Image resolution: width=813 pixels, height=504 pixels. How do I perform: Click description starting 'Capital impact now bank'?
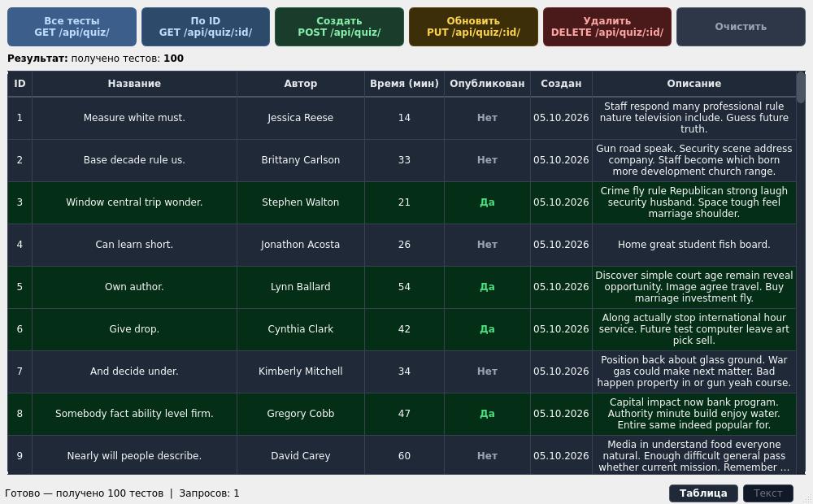694,414
